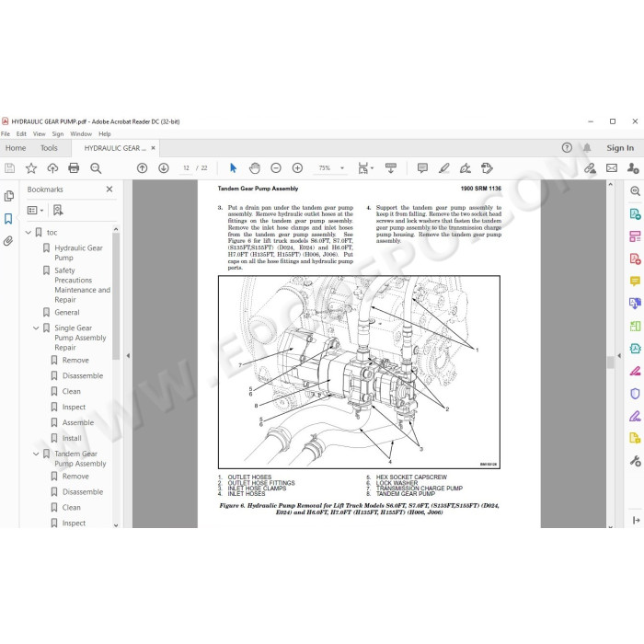Image resolution: width=644 pixels, height=644 pixels.
Task: Select Install bookmark
Action: [72, 438]
